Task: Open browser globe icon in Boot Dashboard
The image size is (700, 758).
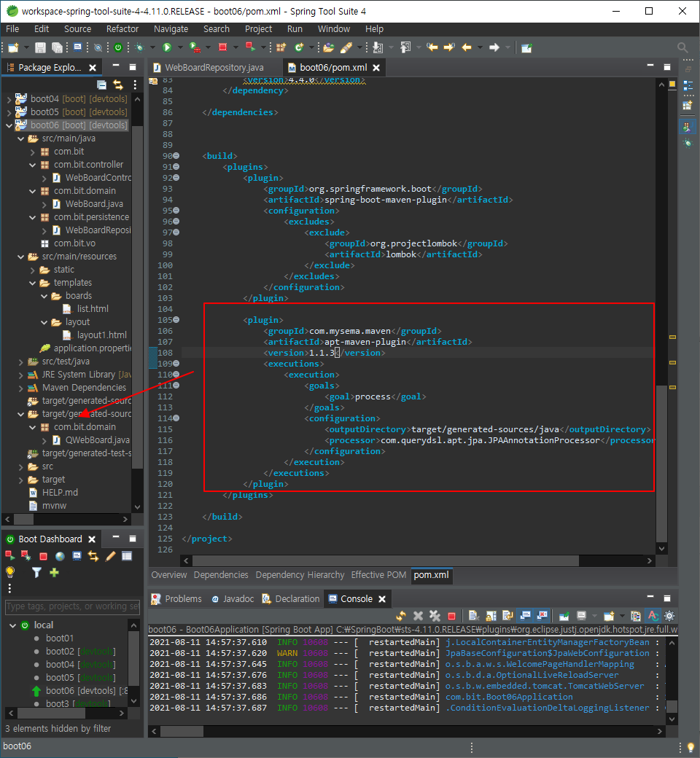Action: (x=60, y=556)
